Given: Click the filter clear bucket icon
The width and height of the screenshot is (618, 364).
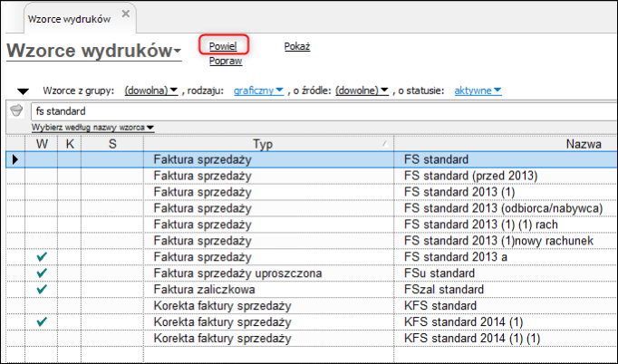Looking at the screenshot, I should pyautogui.click(x=16, y=111).
